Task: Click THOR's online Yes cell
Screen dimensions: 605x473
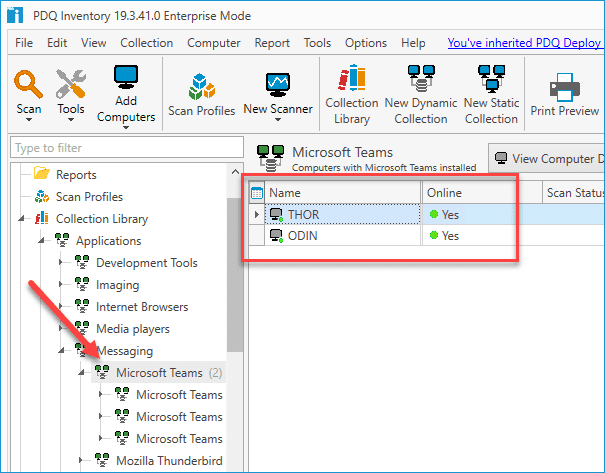Action: click(482, 215)
